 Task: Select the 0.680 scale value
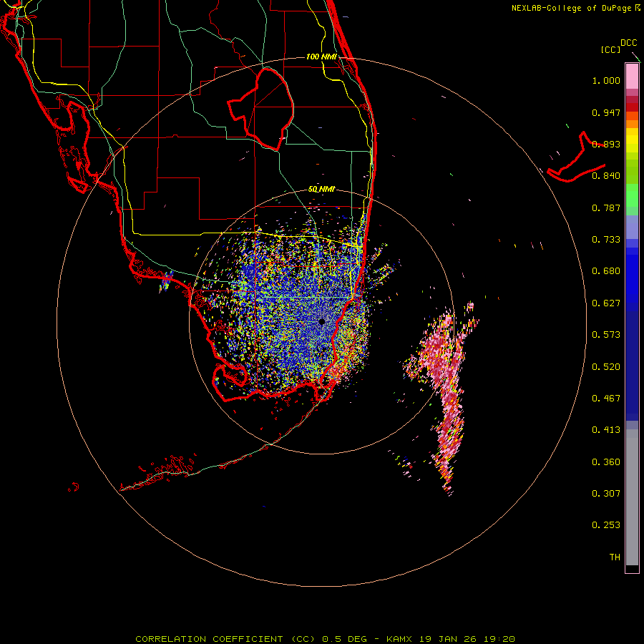coord(606,271)
